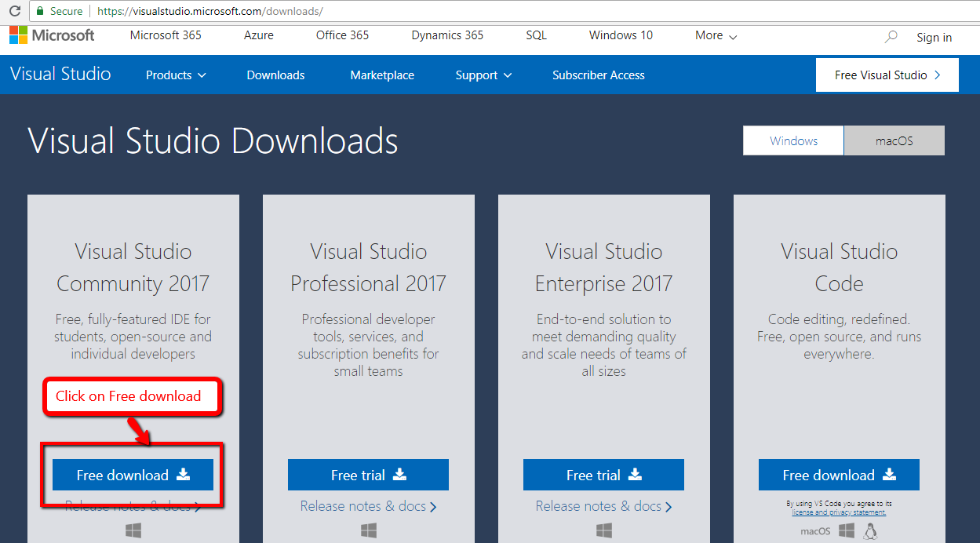Click the Windows icon under Visual Studio Enterprise 2017

click(x=603, y=530)
